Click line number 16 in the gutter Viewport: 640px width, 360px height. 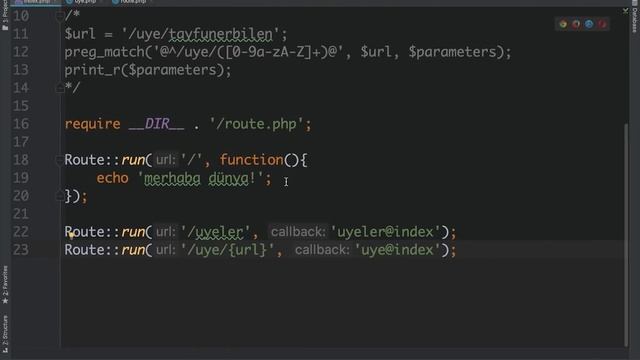coord(21,124)
